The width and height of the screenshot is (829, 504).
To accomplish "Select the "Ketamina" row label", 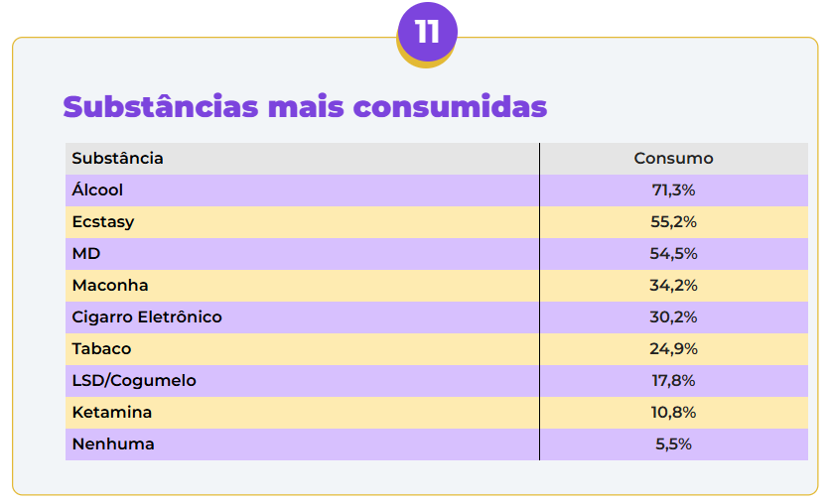I will click(x=111, y=413).
